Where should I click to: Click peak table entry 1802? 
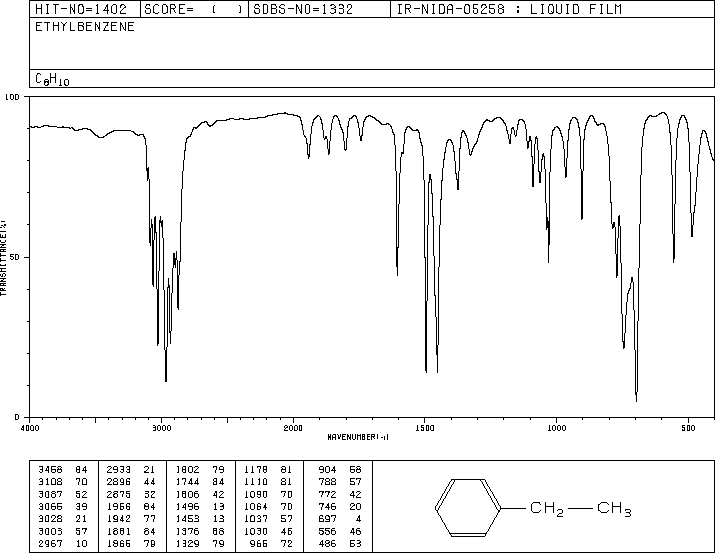[x=187, y=470]
